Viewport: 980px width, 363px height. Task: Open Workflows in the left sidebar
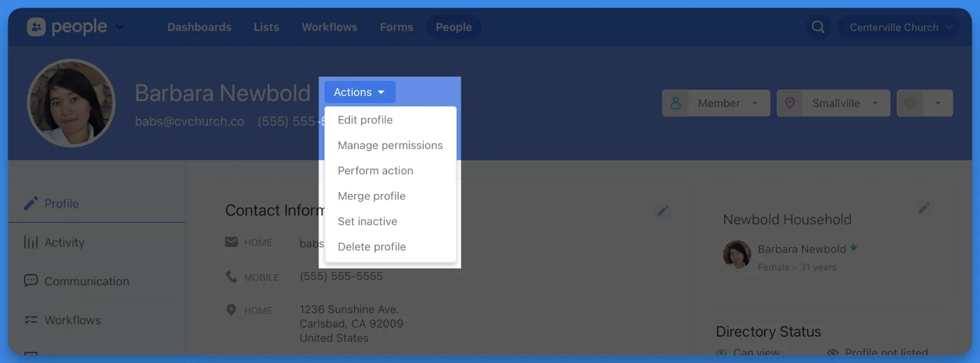72,320
